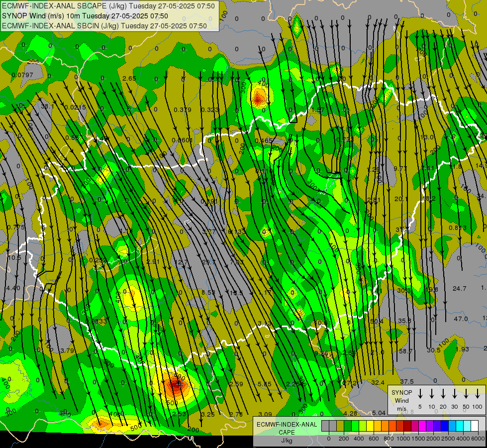Image resolution: width=487 pixels, height=448 pixels.
Task: Click the SBCIN title line at top
Action: [104, 26]
